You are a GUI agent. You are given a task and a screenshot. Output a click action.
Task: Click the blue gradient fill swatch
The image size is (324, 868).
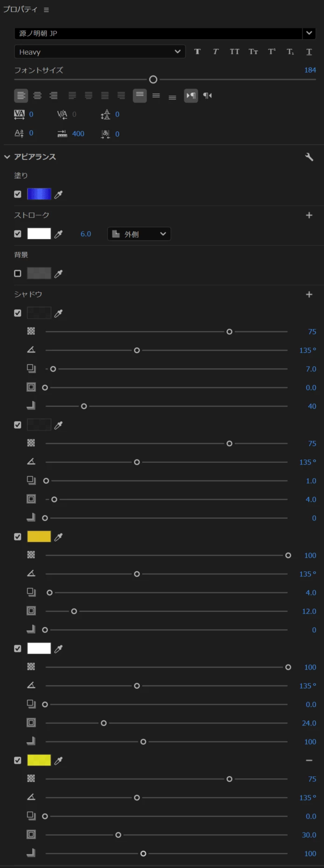pyautogui.click(x=39, y=194)
